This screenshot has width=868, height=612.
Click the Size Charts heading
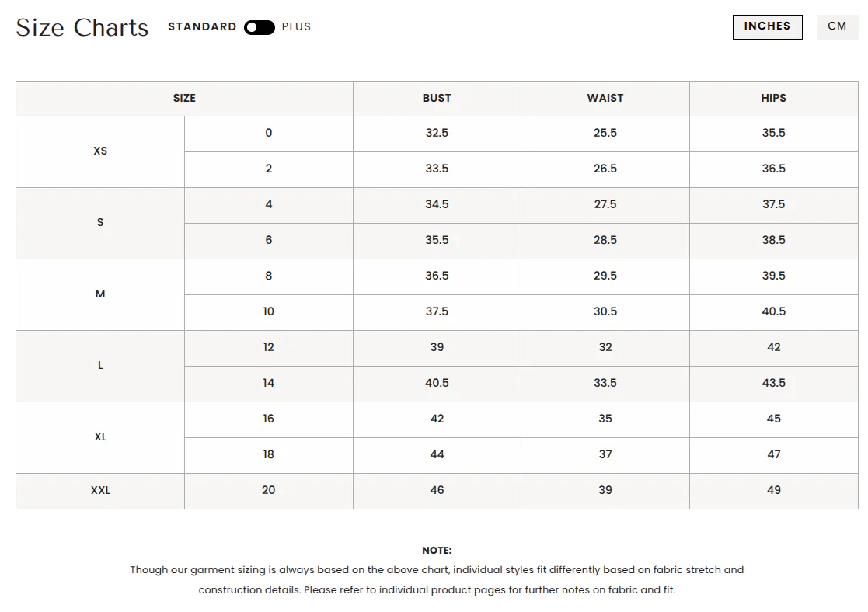(x=82, y=28)
